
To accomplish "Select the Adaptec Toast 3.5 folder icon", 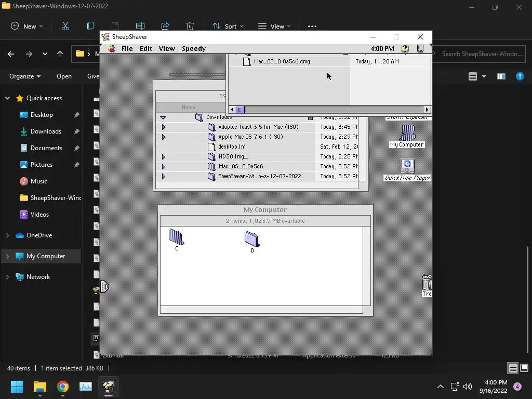I will click(211, 127).
